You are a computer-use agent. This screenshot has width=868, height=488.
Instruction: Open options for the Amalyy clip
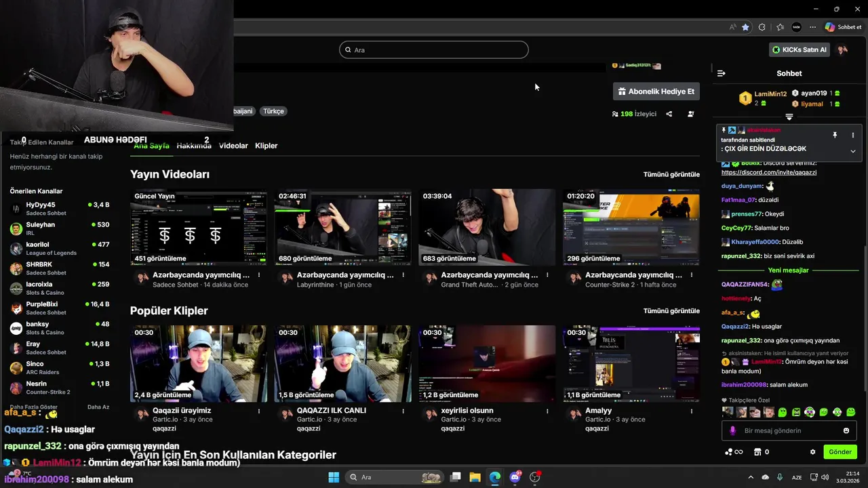[692, 411]
